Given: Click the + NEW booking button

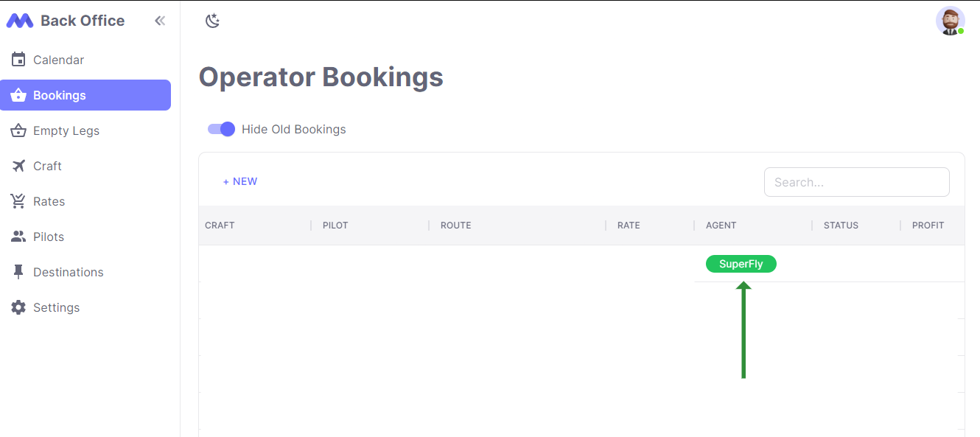Looking at the screenshot, I should [x=240, y=181].
